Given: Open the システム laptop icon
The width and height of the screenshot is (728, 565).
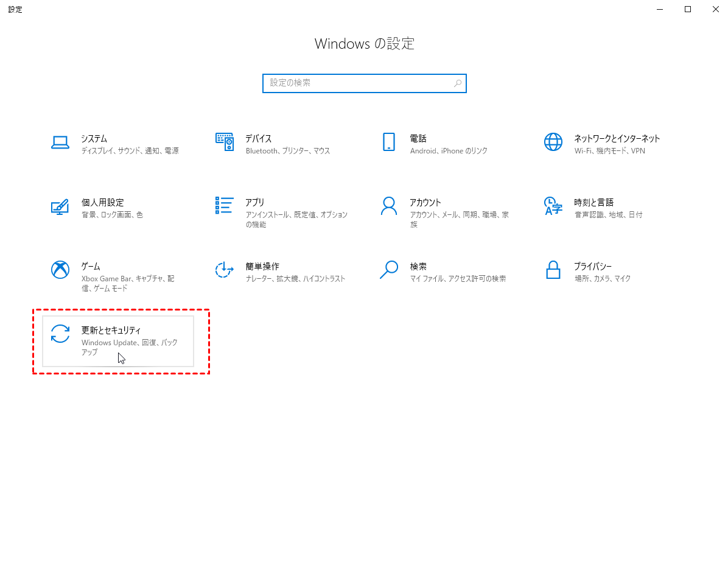Looking at the screenshot, I should (x=60, y=142).
